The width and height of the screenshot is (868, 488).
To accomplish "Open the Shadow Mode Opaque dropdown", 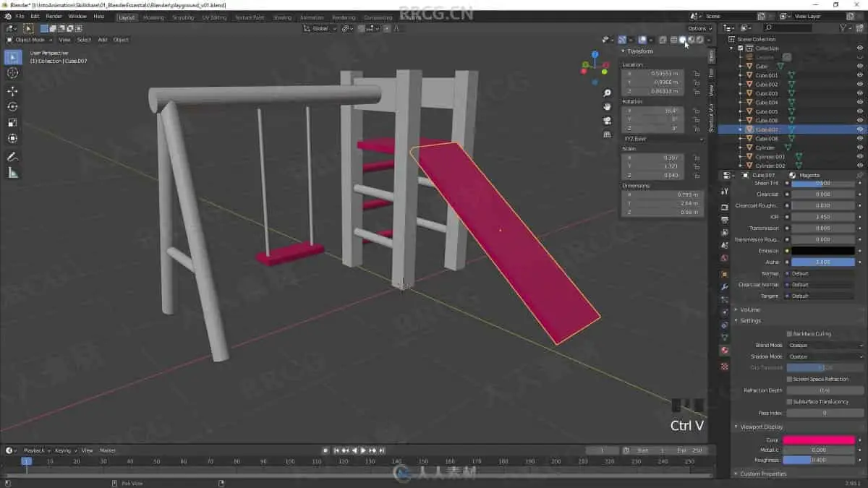I will 825,356.
